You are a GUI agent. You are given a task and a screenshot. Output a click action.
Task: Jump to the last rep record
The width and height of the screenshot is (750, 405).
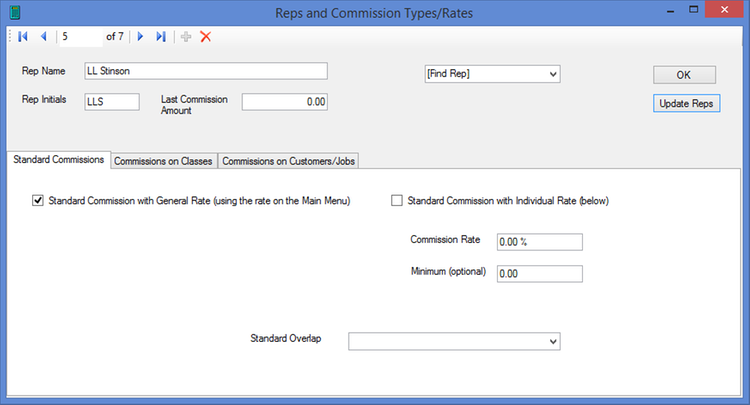pos(161,37)
